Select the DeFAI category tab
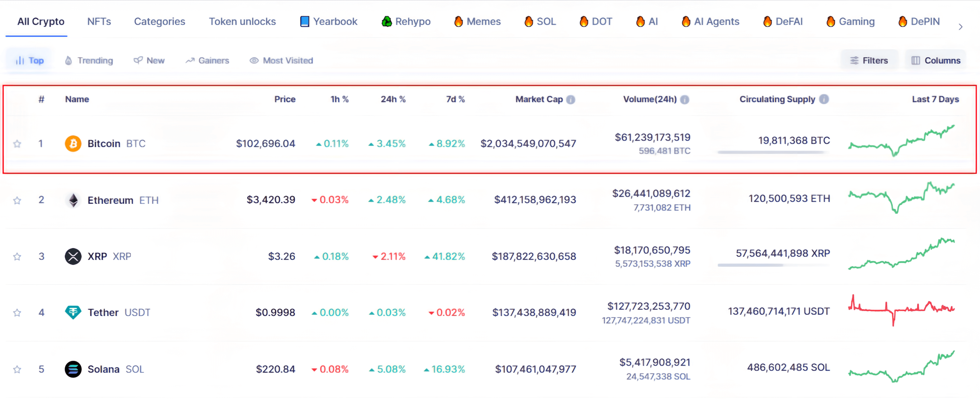The image size is (980, 402). tap(783, 21)
